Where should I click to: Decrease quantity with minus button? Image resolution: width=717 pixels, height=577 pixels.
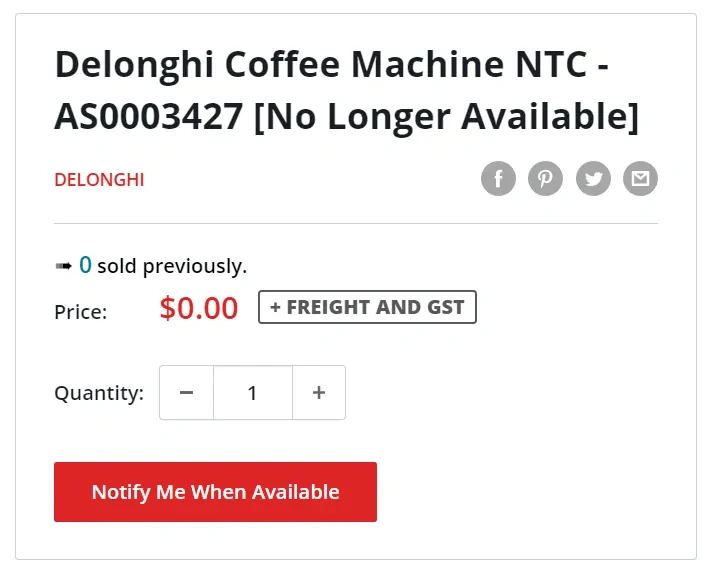click(x=186, y=393)
